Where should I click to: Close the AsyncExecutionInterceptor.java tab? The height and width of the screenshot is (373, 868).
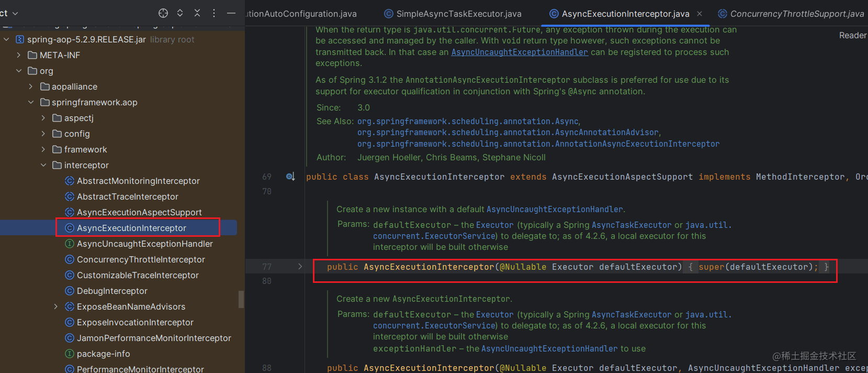pyautogui.click(x=700, y=14)
